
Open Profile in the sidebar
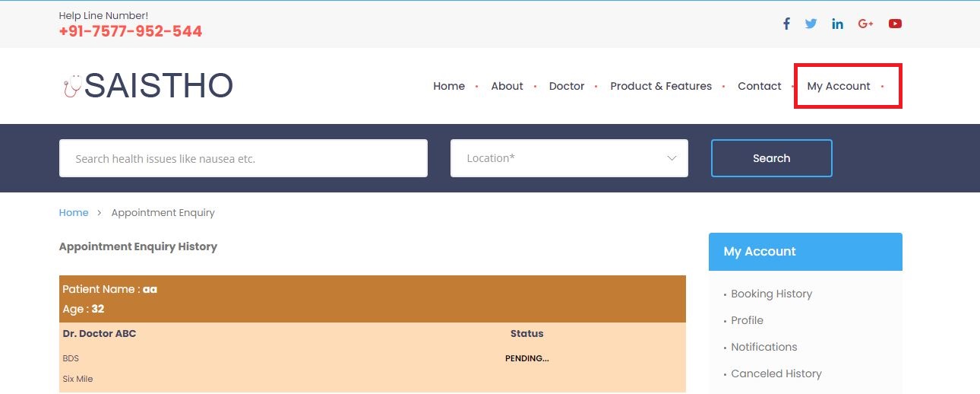click(x=747, y=320)
